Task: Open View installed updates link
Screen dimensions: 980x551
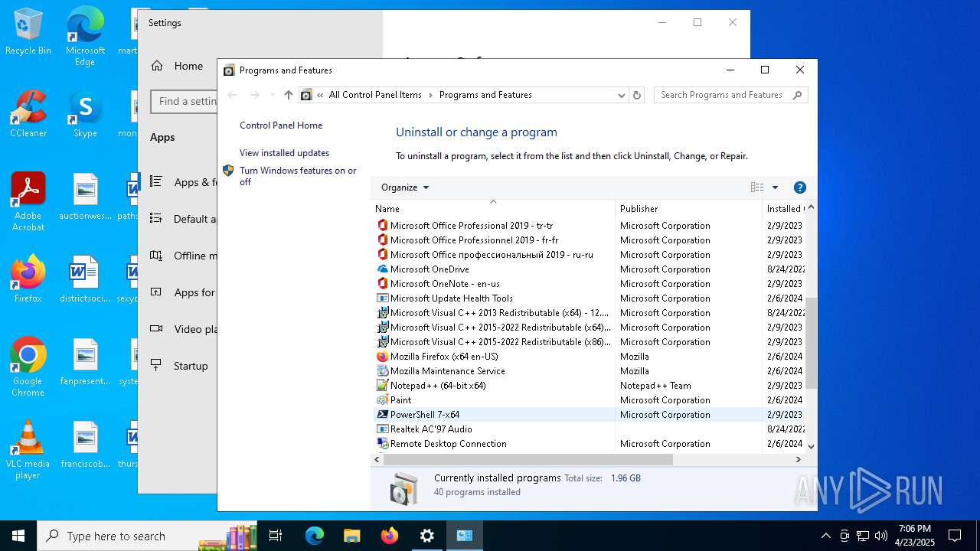Action: click(x=284, y=153)
